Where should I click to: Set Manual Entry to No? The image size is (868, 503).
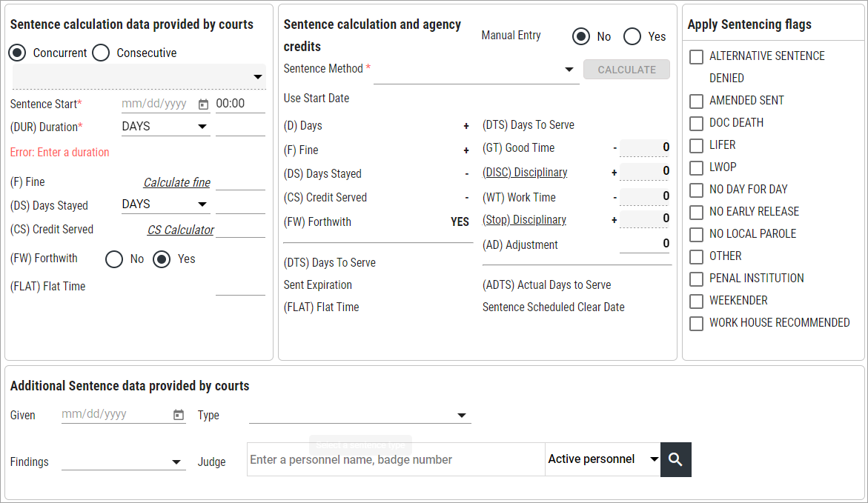tap(580, 36)
